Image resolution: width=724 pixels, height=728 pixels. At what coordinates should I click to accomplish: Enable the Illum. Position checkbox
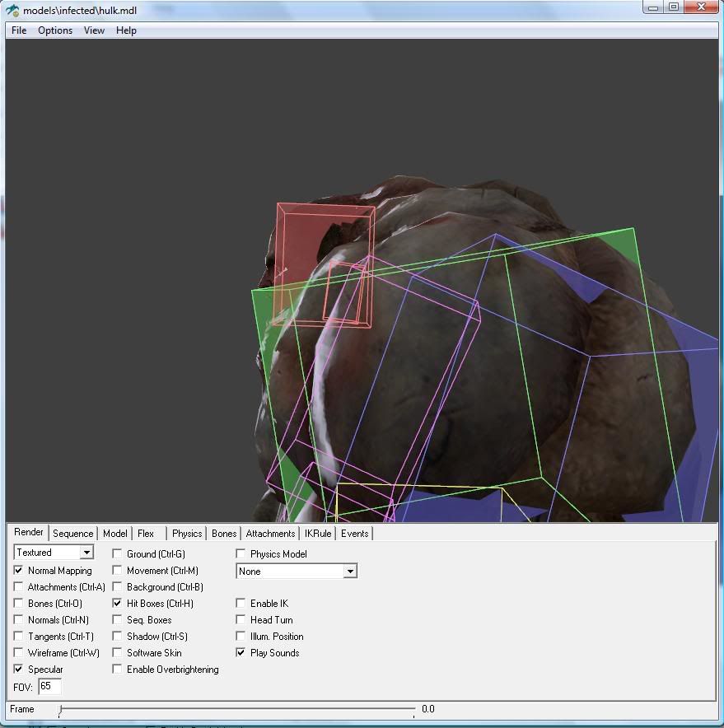coord(241,636)
